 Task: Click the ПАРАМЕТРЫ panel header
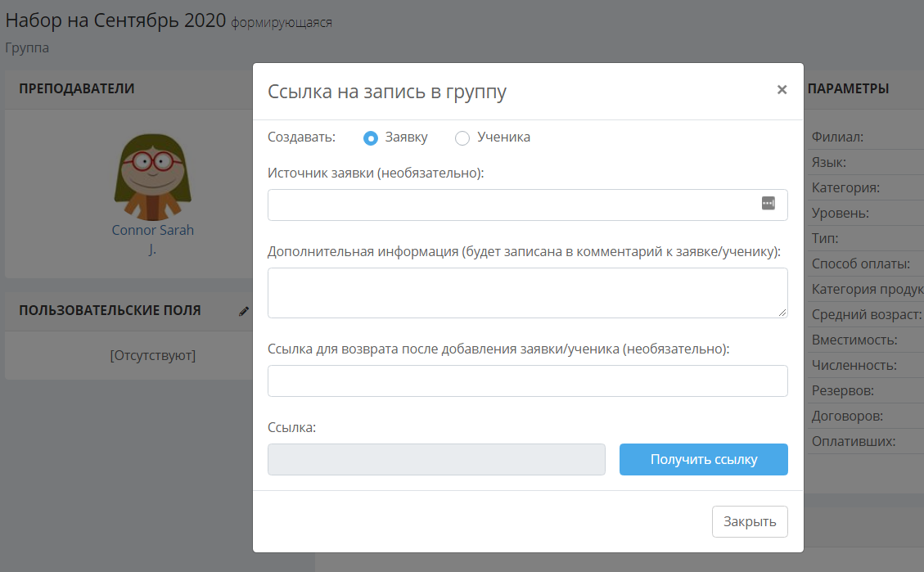point(848,89)
